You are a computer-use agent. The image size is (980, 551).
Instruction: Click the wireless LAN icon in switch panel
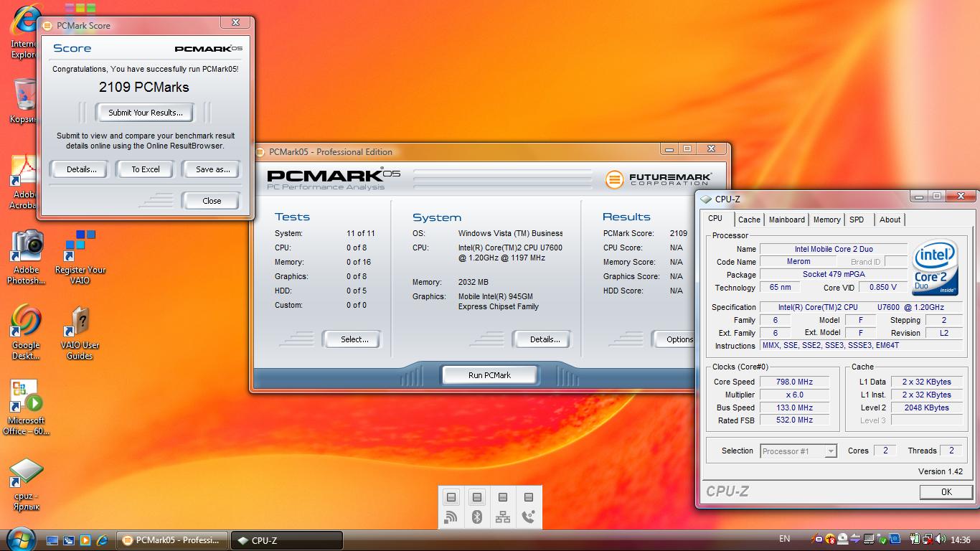(x=451, y=517)
